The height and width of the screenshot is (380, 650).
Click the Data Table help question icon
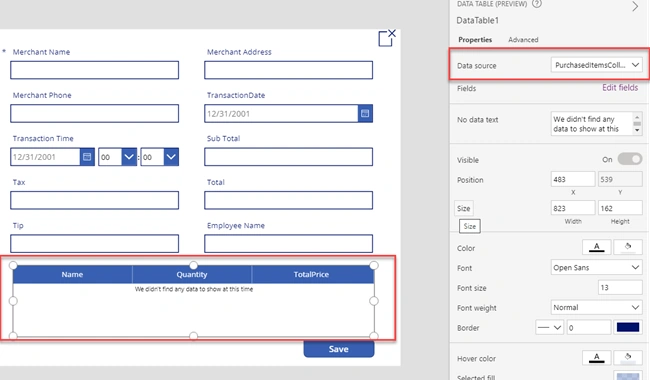coord(537,4)
